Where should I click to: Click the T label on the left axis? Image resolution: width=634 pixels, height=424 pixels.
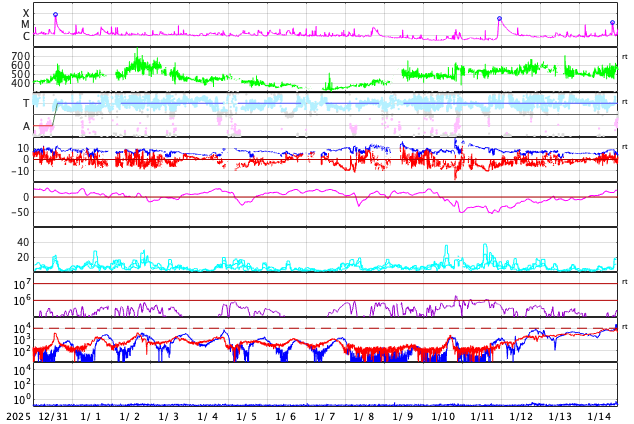(x=26, y=104)
